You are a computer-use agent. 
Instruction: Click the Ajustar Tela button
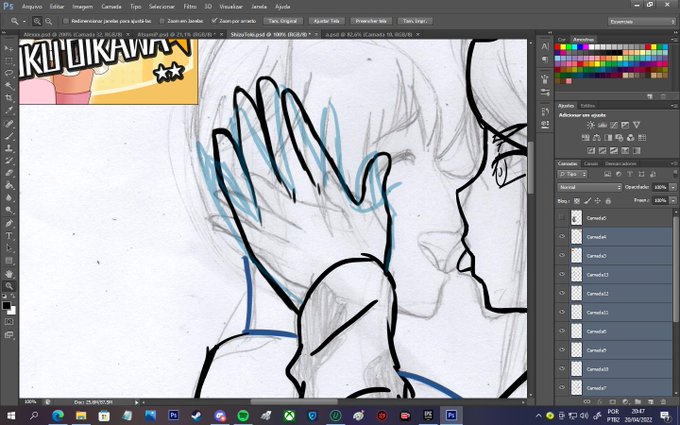[x=326, y=21]
